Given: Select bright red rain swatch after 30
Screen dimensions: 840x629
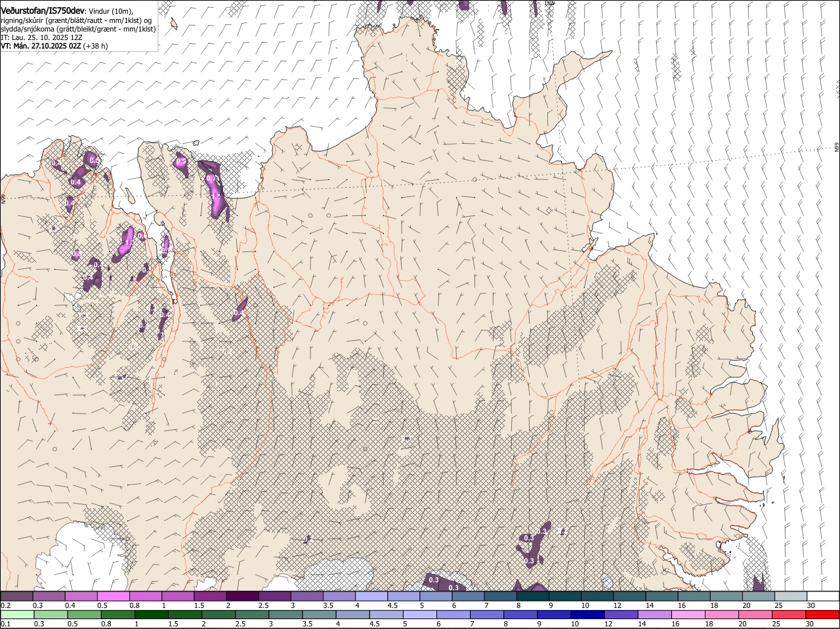Looking at the screenshot, I should tap(822, 615).
